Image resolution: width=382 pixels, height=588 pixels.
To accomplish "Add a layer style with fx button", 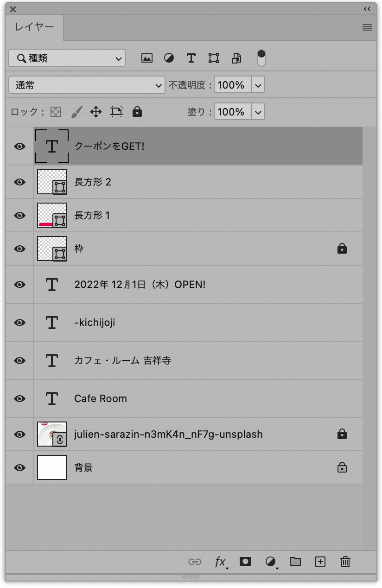I will (220, 562).
